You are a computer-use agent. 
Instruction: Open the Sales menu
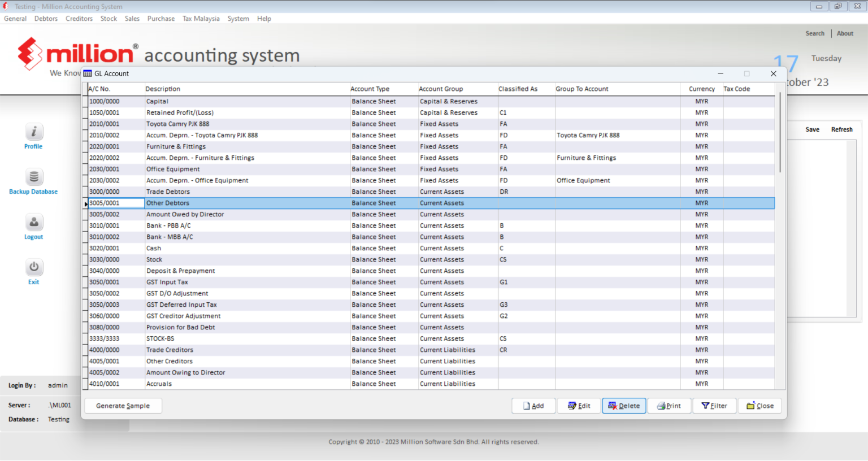point(132,19)
